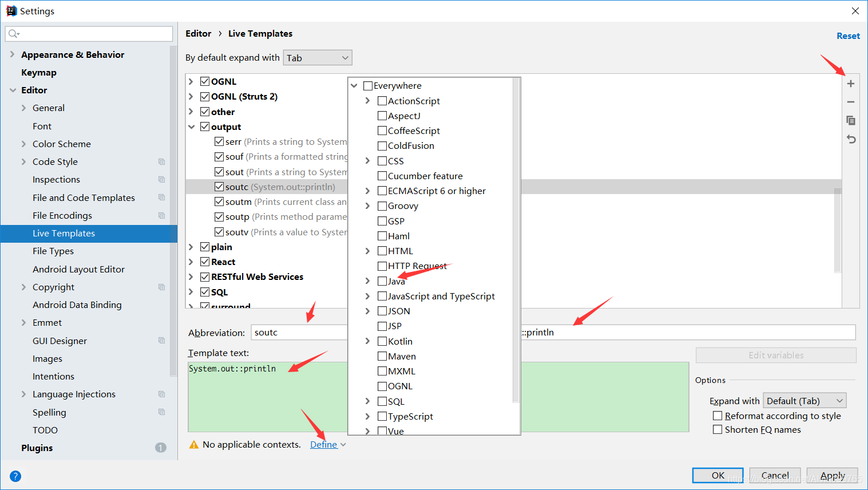This screenshot has height=490, width=868.
Task: Click project-level icon beside GUI Designer
Action: (x=161, y=341)
